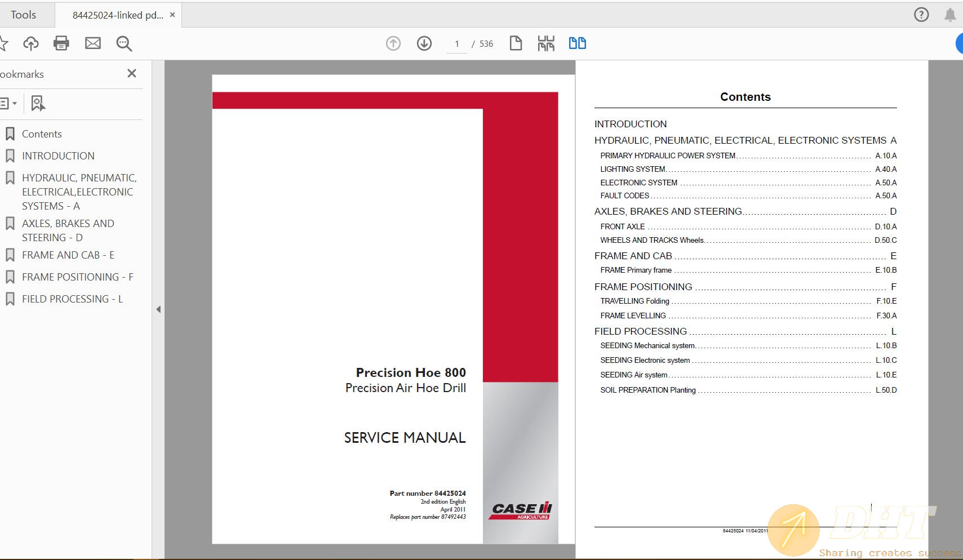
Task: Close the Bookmarks panel
Action: 132,73
